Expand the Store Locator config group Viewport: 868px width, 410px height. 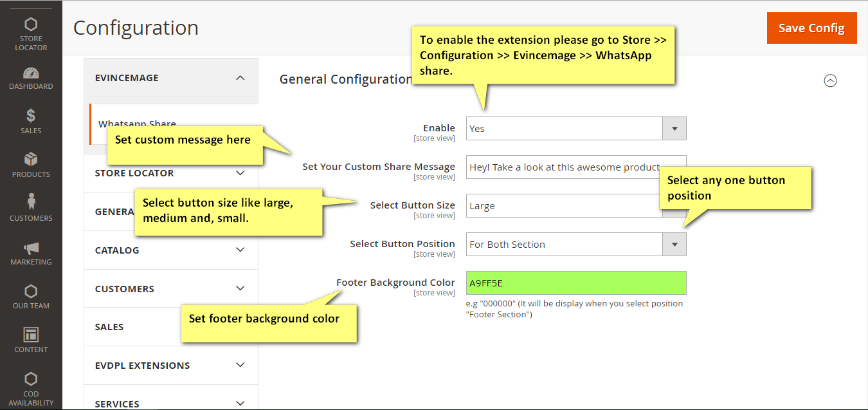(x=170, y=173)
